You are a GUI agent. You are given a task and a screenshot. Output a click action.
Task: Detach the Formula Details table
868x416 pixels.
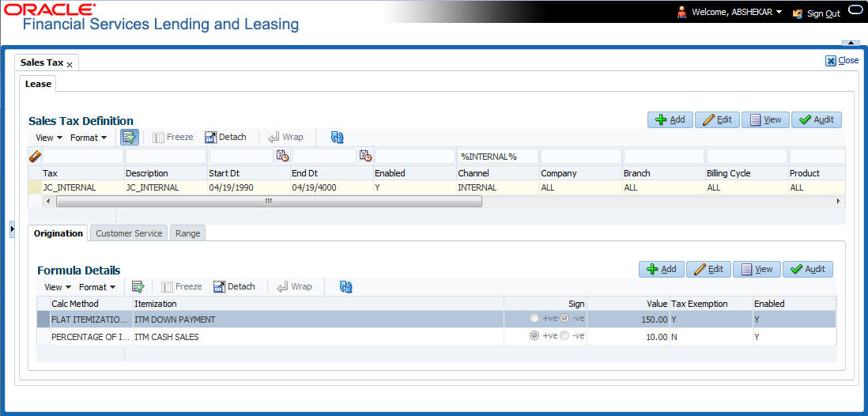(234, 286)
